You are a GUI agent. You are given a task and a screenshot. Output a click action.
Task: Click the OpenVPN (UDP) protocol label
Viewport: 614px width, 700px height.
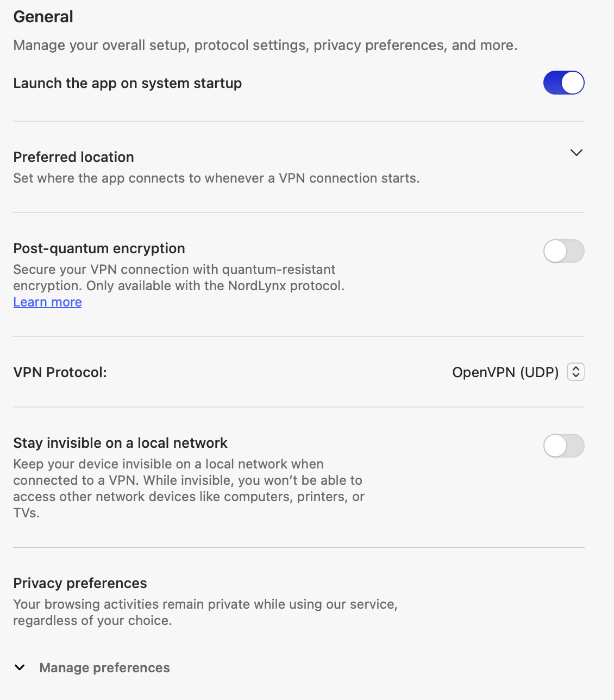(x=505, y=372)
